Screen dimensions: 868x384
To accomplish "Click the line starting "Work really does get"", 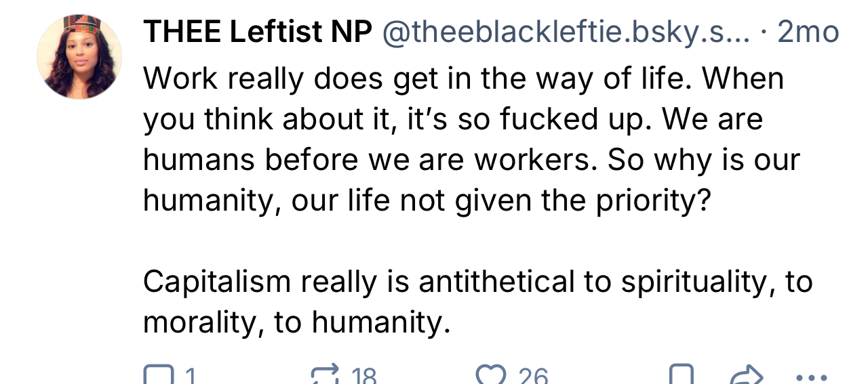I will tap(463, 79).
